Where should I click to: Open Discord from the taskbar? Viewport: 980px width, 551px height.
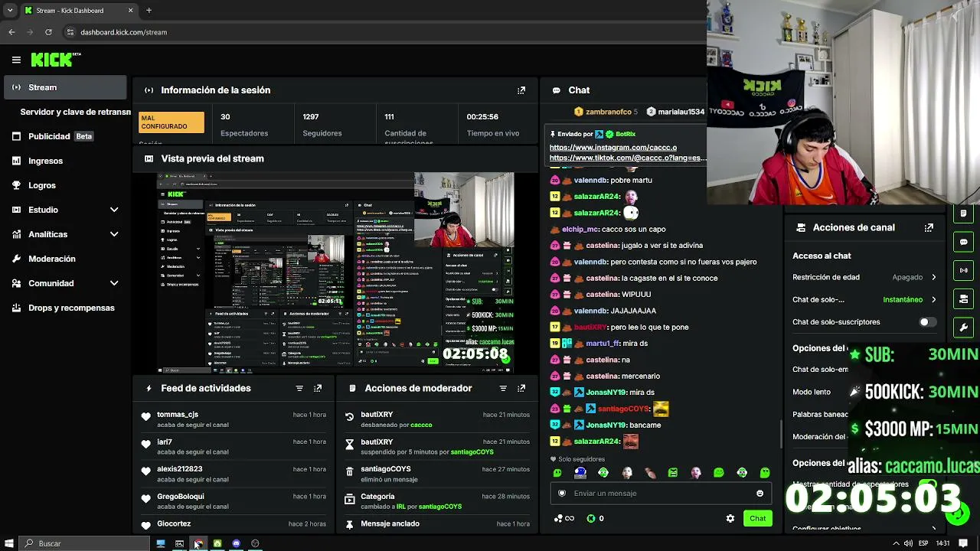tap(237, 543)
